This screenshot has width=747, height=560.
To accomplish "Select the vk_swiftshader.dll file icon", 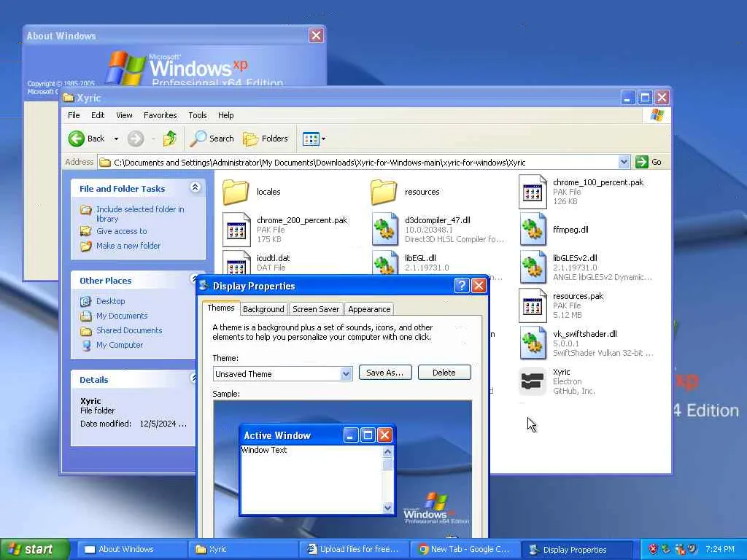I will (533, 343).
